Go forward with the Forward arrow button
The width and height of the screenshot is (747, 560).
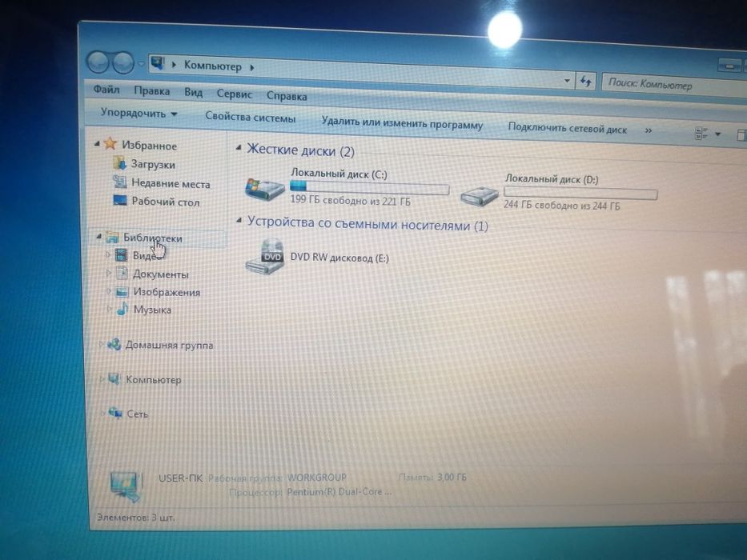coord(123,63)
